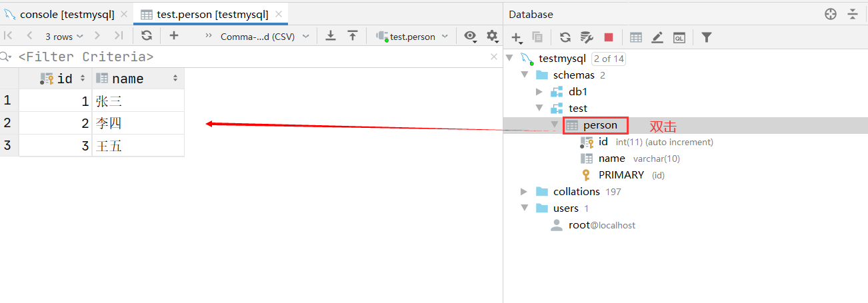Open the view options eye icon

pos(471,37)
